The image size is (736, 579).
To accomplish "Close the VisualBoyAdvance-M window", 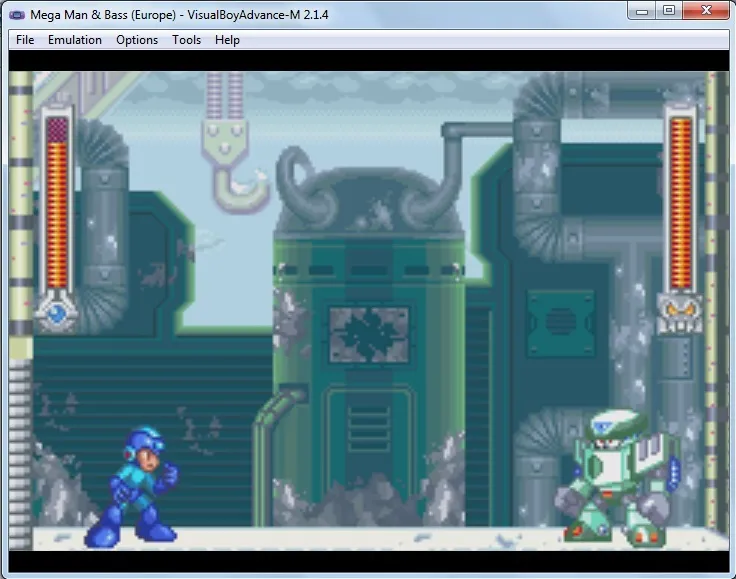I will coord(706,10).
